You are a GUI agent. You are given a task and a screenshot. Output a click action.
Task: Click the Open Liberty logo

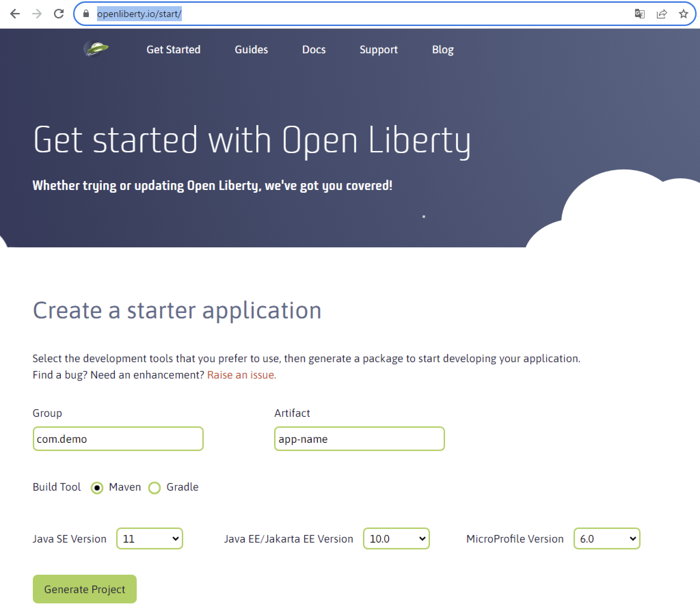tap(96, 49)
